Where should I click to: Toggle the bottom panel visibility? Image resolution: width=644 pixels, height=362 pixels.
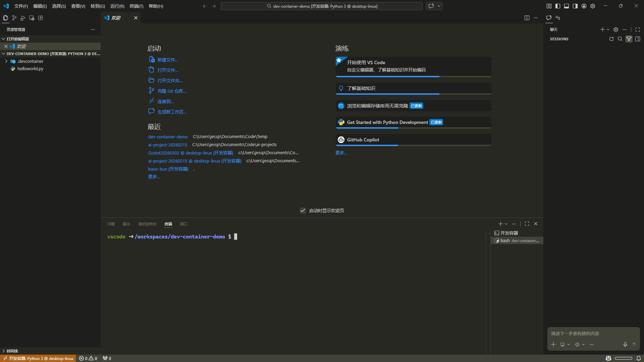click(x=567, y=6)
